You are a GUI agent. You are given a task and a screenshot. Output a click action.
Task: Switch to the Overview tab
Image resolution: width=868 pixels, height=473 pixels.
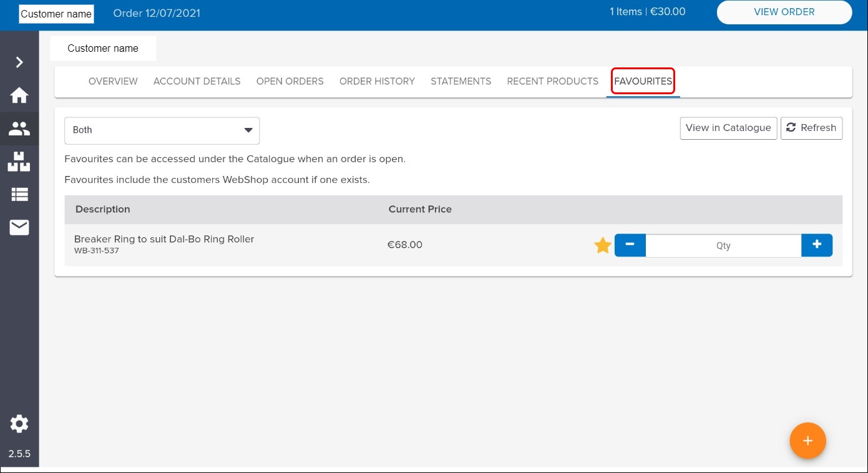click(x=113, y=81)
